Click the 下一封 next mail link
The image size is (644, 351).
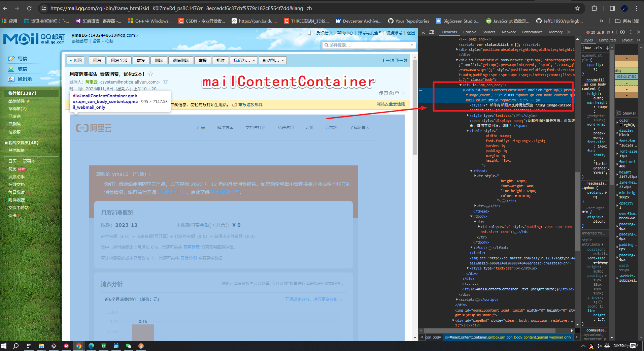click(401, 61)
